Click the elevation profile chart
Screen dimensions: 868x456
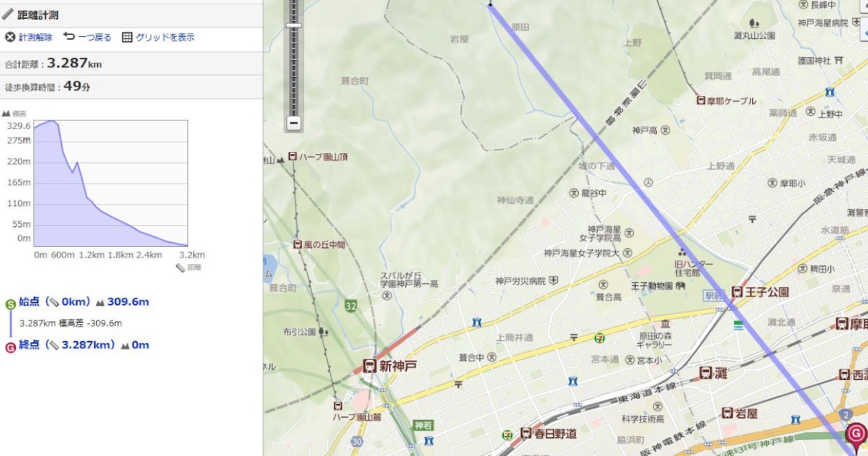pos(110,183)
